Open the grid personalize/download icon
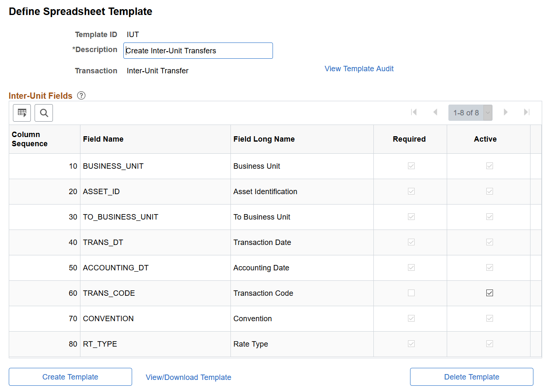The image size is (548, 392). (x=22, y=113)
